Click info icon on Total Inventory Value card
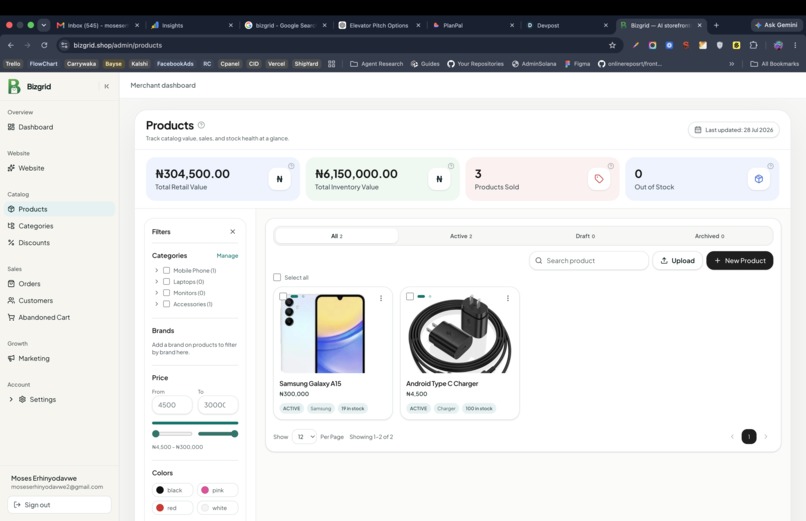The height and width of the screenshot is (521, 806). (451, 166)
